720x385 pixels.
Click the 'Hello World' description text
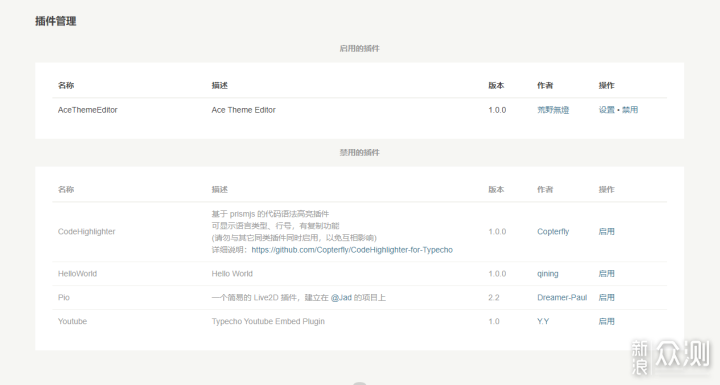(232, 274)
